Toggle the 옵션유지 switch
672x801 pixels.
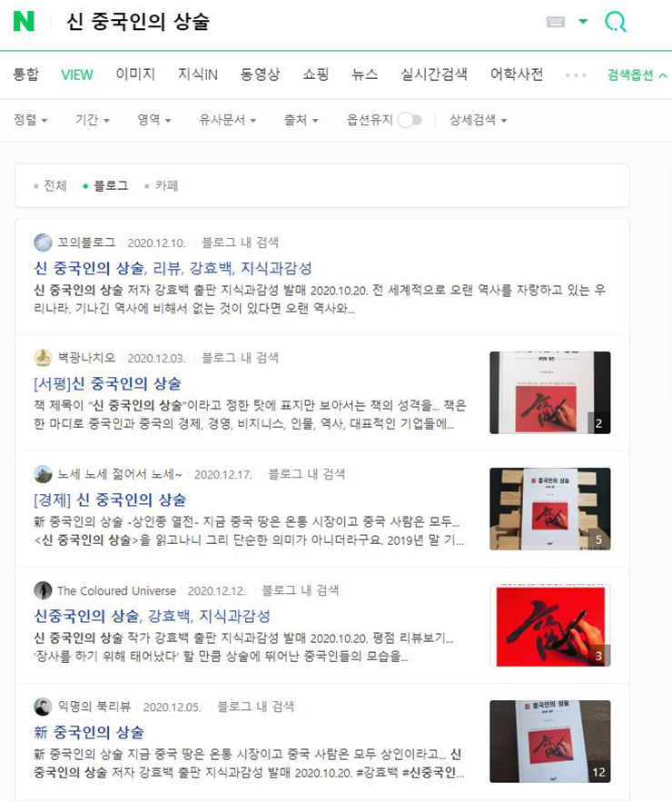(410, 120)
